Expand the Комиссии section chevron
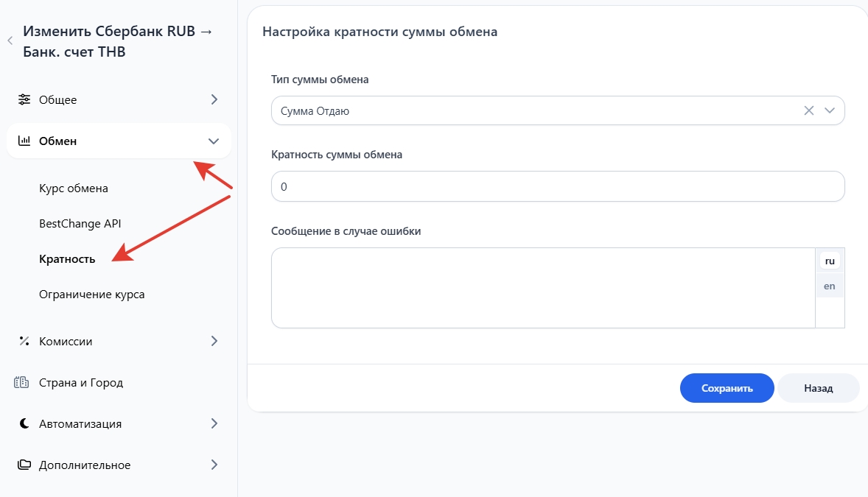The width and height of the screenshot is (868, 497). [x=214, y=341]
